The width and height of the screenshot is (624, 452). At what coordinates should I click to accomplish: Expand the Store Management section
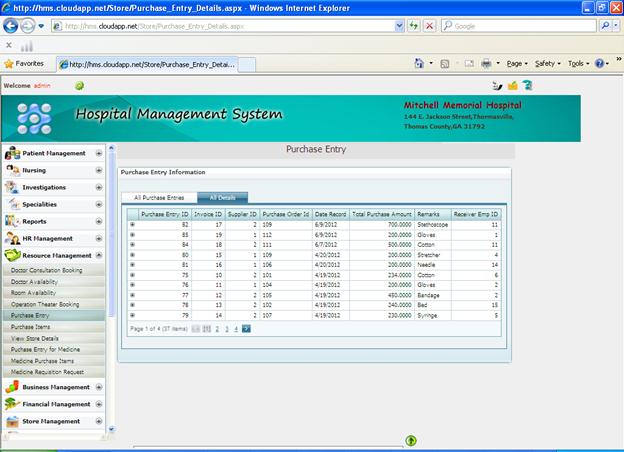point(99,421)
